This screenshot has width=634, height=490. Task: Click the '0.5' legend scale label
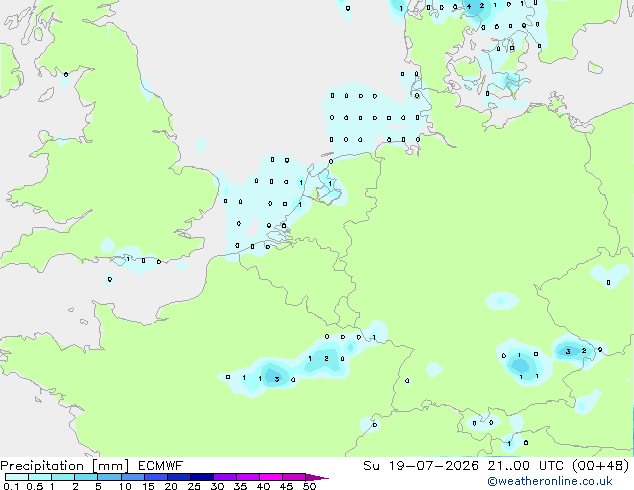[35, 486]
